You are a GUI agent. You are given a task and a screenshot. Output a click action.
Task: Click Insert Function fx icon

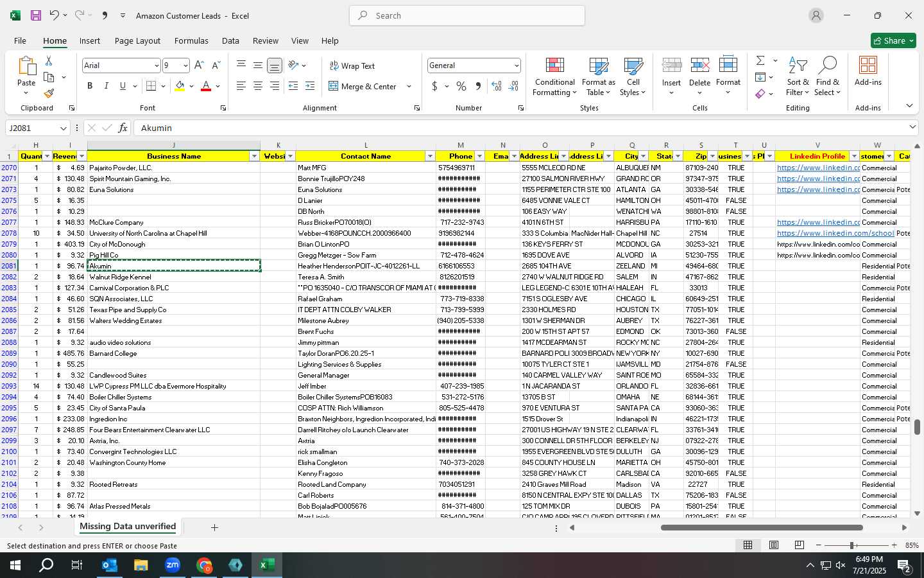pyautogui.click(x=123, y=128)
